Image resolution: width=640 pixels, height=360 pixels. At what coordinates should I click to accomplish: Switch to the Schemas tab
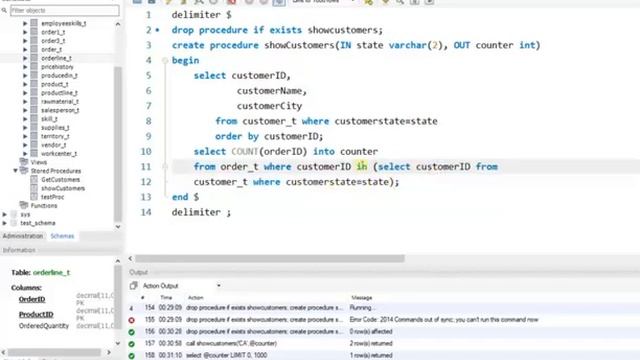click(x=62, y=236)
